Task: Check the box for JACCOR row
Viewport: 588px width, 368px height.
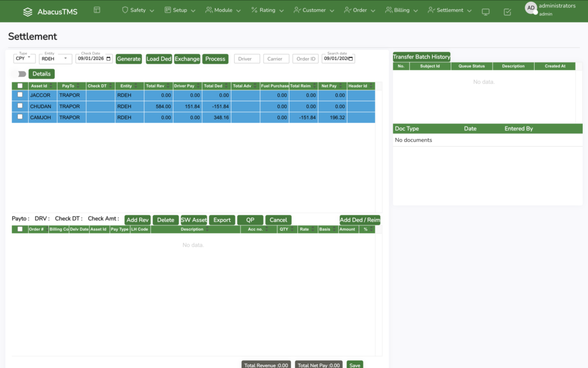Action: [20, 95]
